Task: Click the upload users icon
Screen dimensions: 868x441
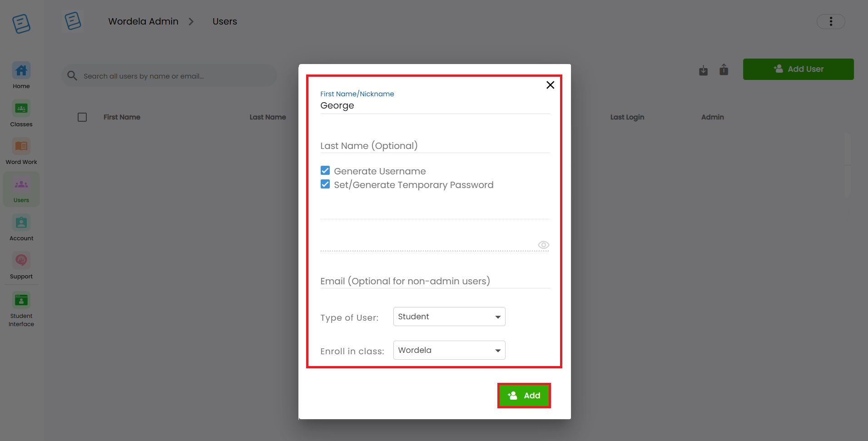Action: click(x=724, y=69)
